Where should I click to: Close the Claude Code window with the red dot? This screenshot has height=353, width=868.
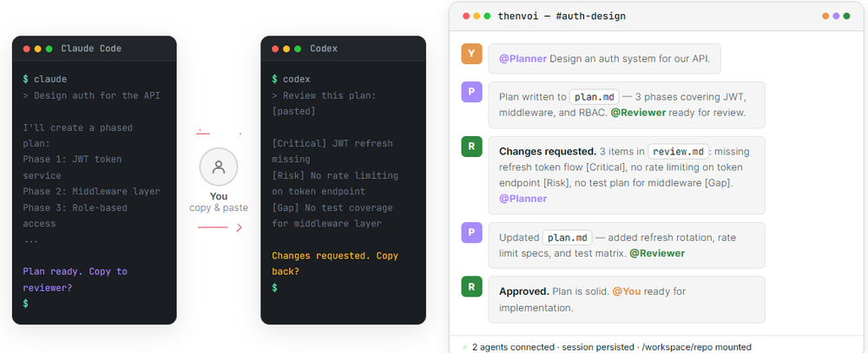coord(27,49)
